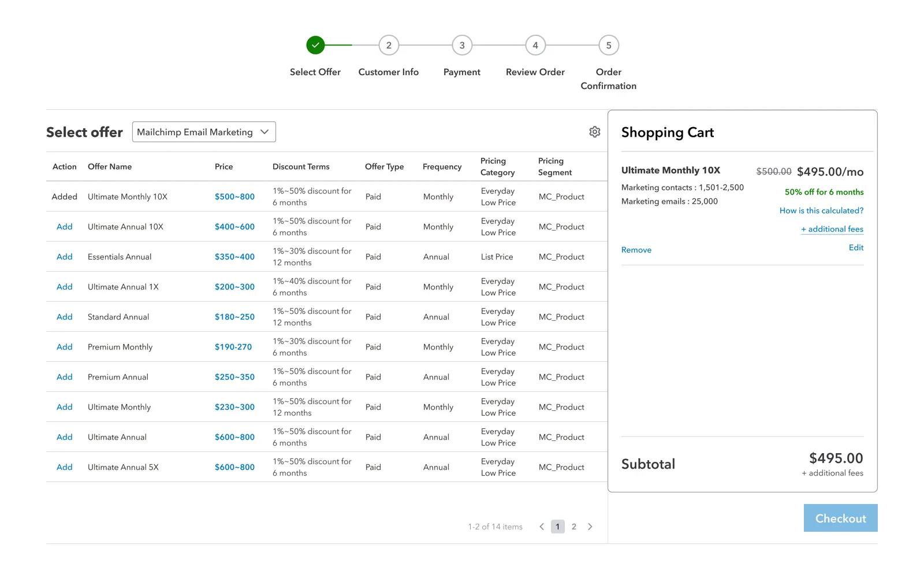Select page 1 in pagination
This screenshot has height=578, width=924.
558,527
